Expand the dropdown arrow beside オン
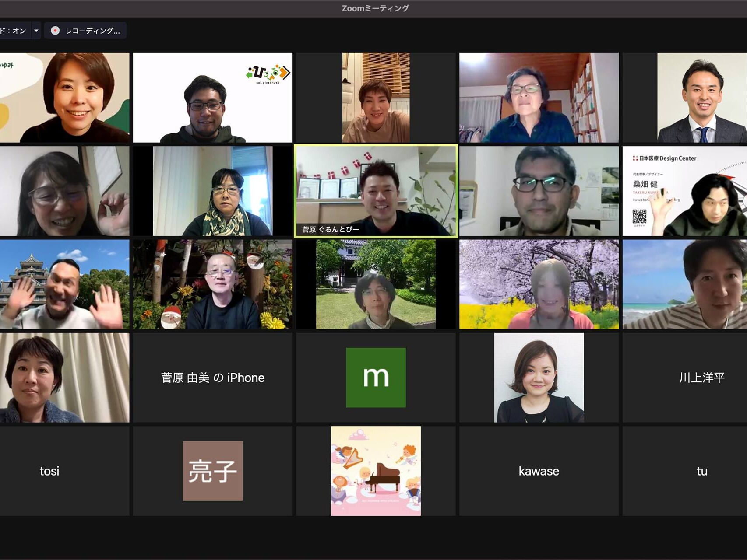The image size is (747, 560). coord(36,31)
